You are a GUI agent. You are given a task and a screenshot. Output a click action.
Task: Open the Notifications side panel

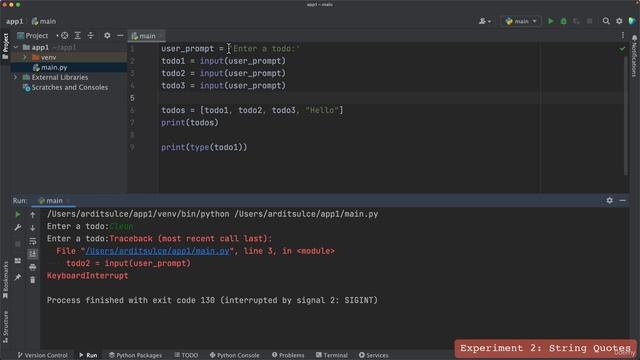coord(634,56)
